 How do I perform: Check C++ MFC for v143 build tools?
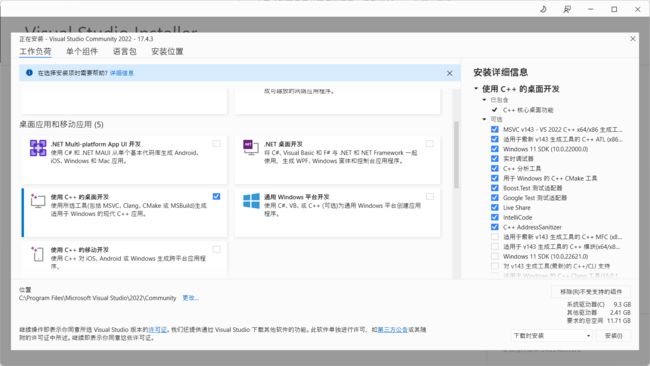(x=495, y=237)
